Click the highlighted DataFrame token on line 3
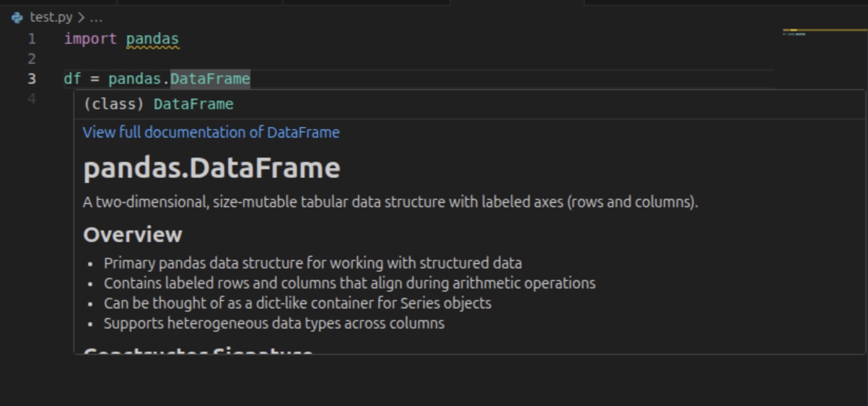The width and height of the screenshot is (868, 406). (x=210, y=79)
